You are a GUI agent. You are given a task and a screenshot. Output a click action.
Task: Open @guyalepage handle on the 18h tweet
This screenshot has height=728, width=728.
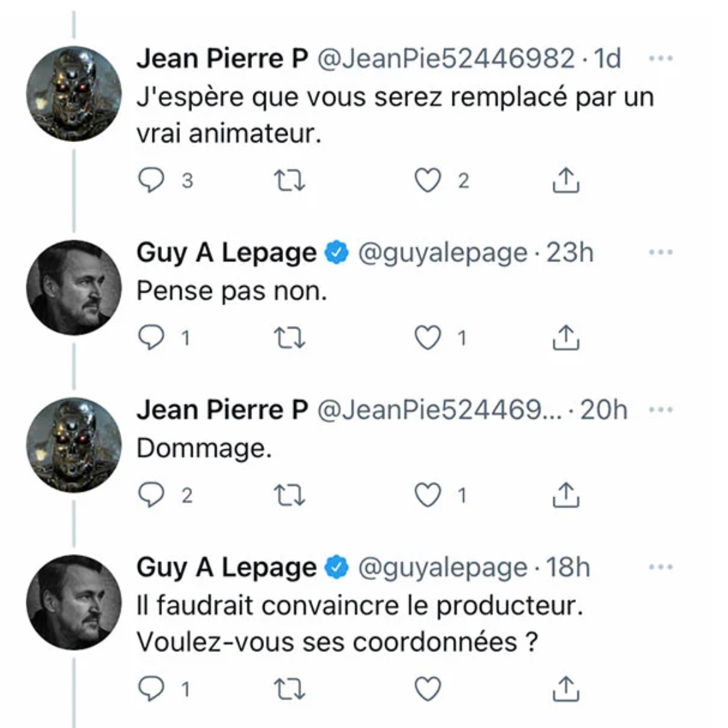pos(443,567)
